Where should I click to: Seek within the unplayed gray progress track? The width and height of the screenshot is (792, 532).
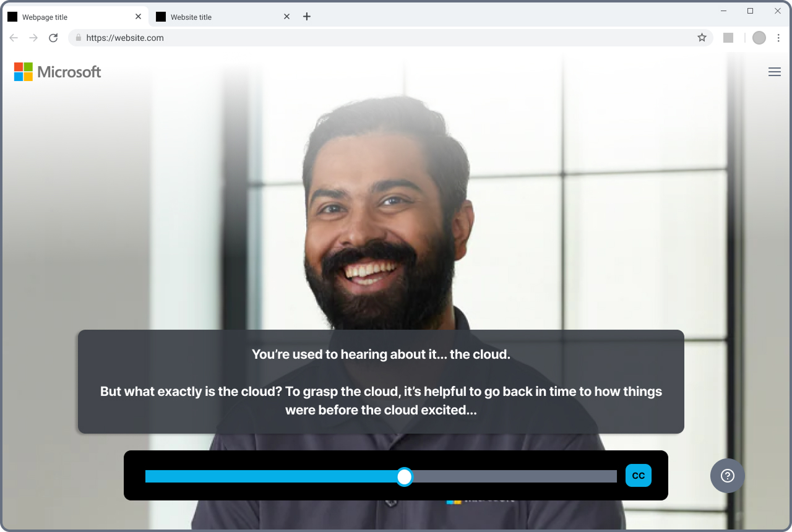pyautogui.click(x=515, y=476)
